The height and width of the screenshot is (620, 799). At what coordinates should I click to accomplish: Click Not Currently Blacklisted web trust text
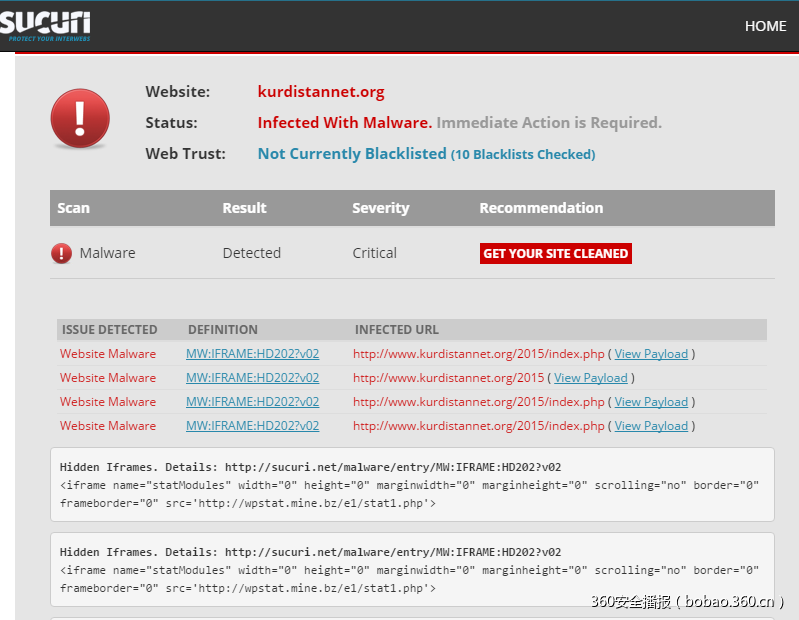point(352,154)
